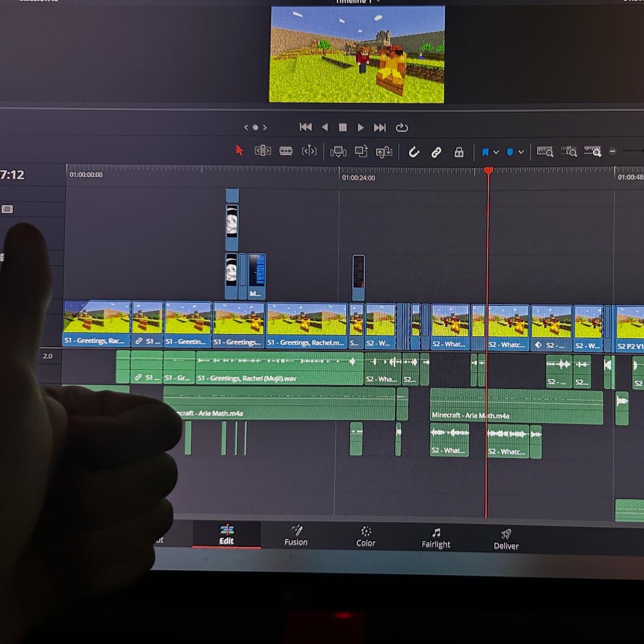
Task: Activate the Trim Edit Mode tool
Action: click(262, 151)
